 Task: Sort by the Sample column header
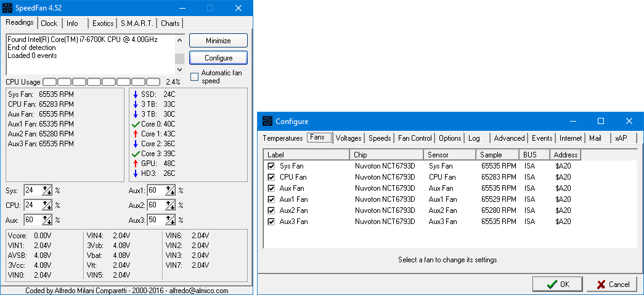pos(497,155)
